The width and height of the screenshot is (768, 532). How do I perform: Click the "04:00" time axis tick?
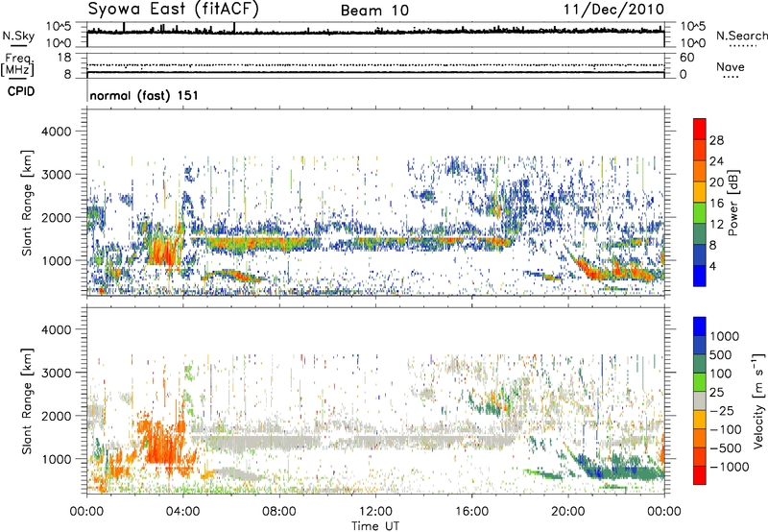point(182,512)
